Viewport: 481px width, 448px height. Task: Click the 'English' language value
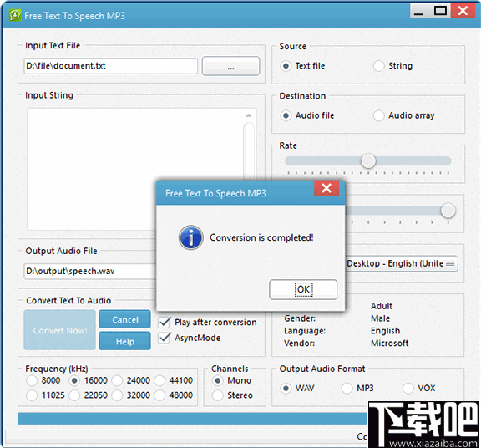385,331
